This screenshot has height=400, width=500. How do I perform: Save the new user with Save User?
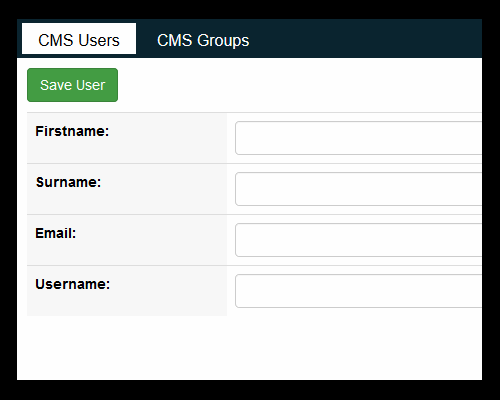point(72,85)
